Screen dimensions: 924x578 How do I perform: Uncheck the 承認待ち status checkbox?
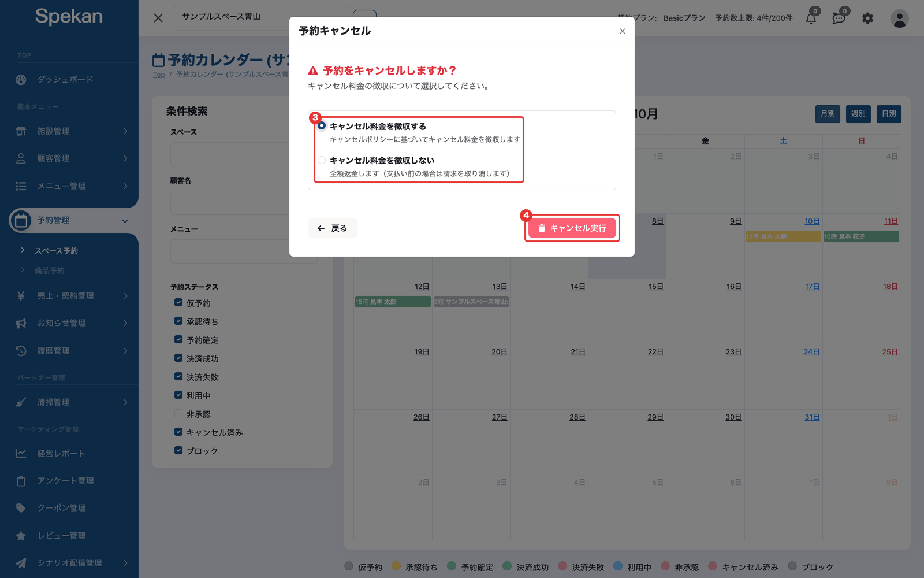click(x=178, y=321)
